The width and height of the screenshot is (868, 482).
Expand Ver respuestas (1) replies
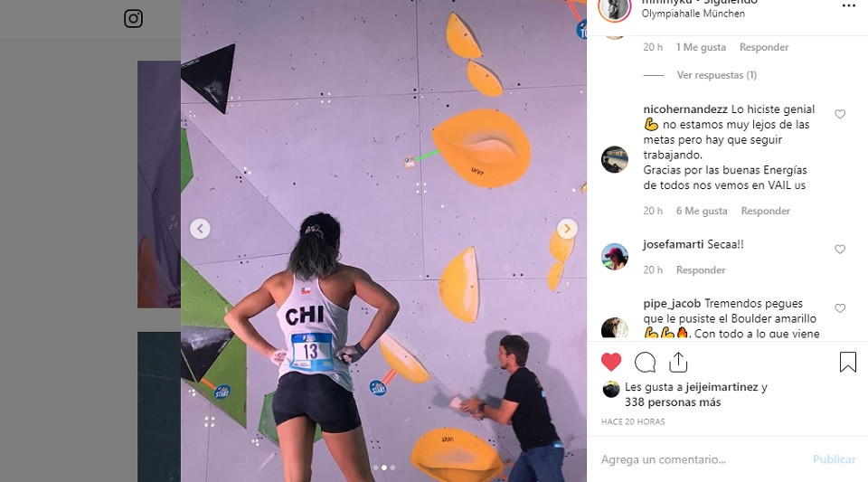click(716, 75)
